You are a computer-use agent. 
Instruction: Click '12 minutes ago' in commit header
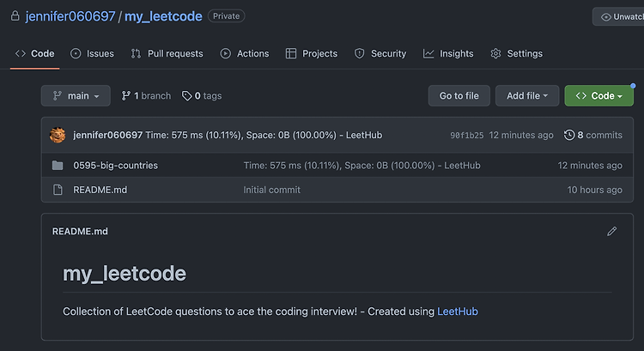[x=521, y=135]
